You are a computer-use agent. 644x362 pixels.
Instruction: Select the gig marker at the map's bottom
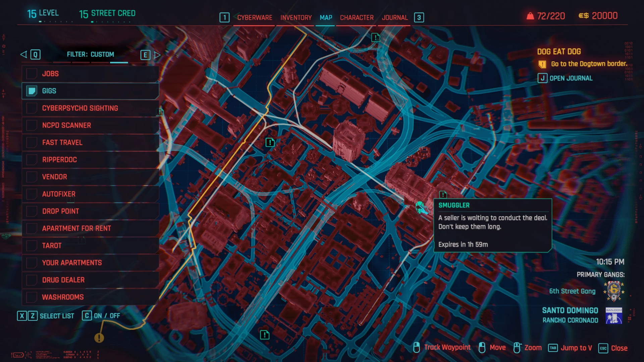[265, 335]
